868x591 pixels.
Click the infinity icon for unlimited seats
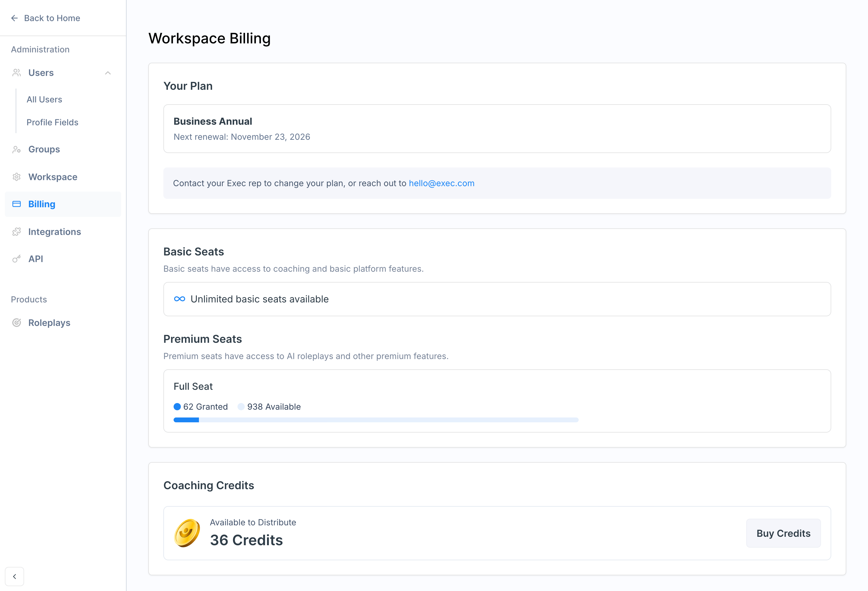pos(180,299)
